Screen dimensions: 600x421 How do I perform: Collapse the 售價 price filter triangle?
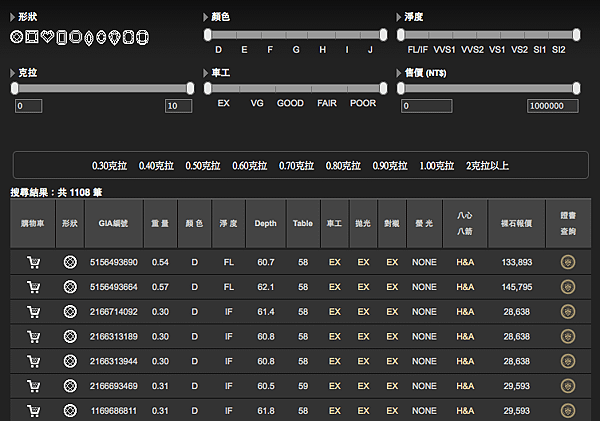tap(398, 73)
